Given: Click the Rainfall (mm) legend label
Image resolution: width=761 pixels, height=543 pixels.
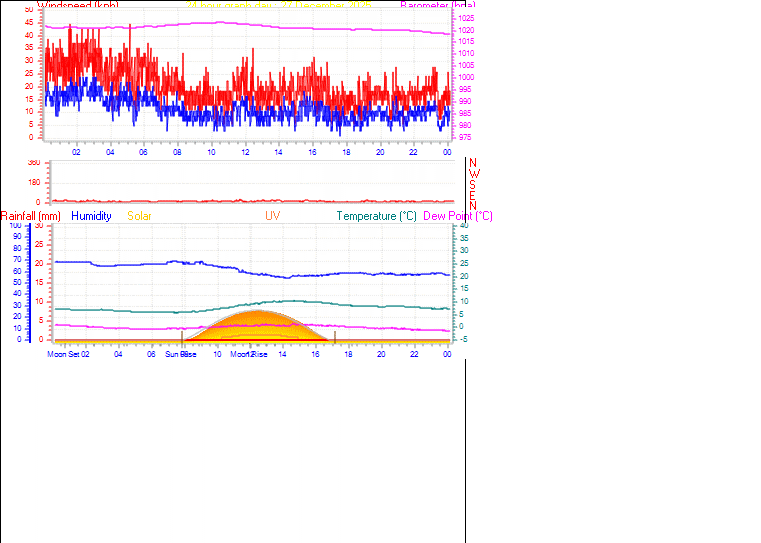Looking at the screenshot, I should (x=31, y=216).
